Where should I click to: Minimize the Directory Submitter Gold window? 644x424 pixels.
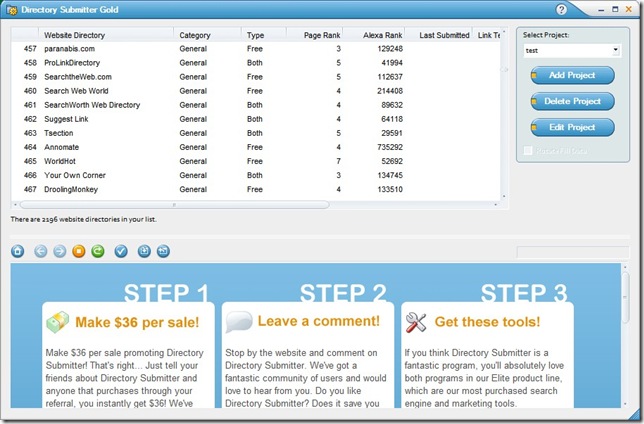(x=601, y=10)
